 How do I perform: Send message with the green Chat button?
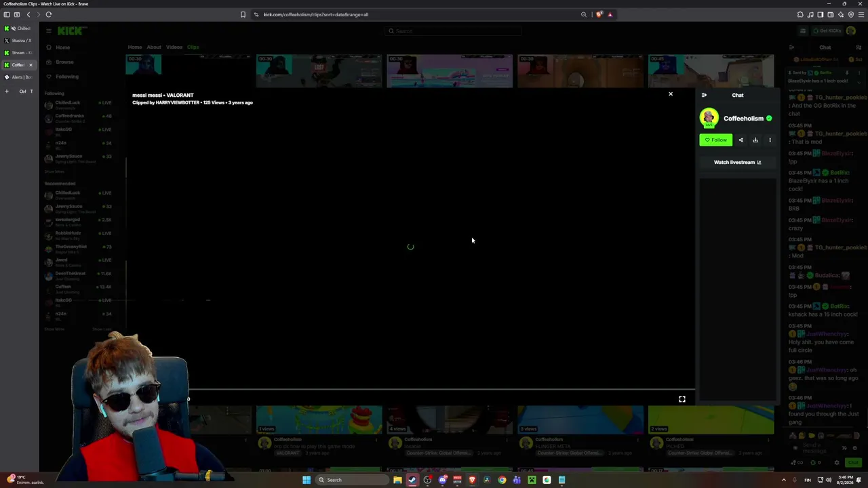coord(854,463)
